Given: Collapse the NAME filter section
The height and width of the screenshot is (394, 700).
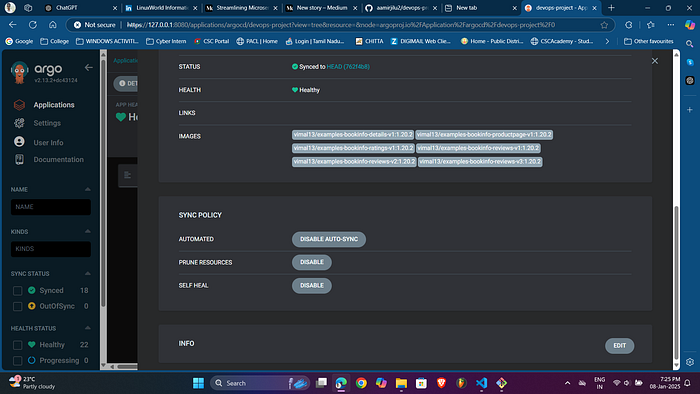Looking at the screenshot, I should (88, 189).
